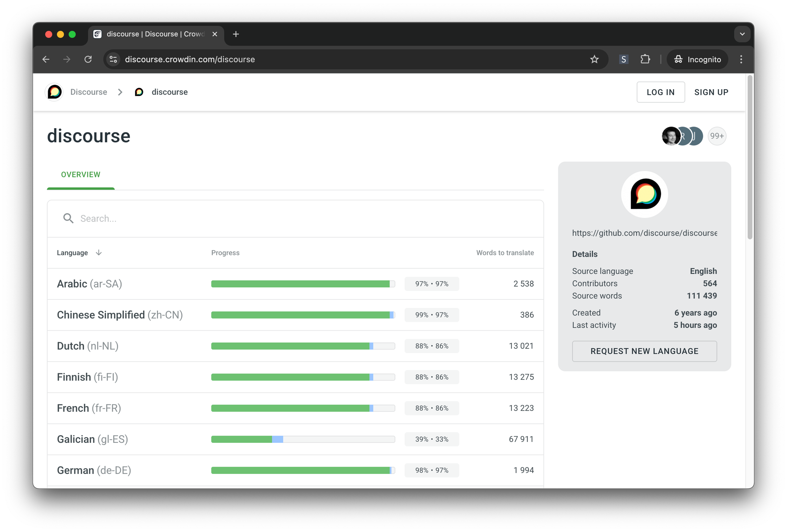Click the S extension icon in toolbar
The height and width of the screenshot is (532, 787).
(623, 59)
